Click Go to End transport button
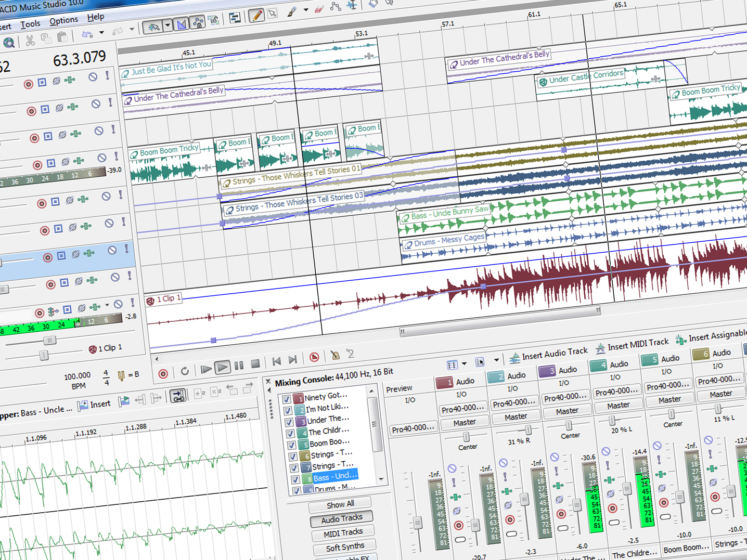Image resolution: width=747 pixels, height=560 pixels. click(x=292, y=360)
